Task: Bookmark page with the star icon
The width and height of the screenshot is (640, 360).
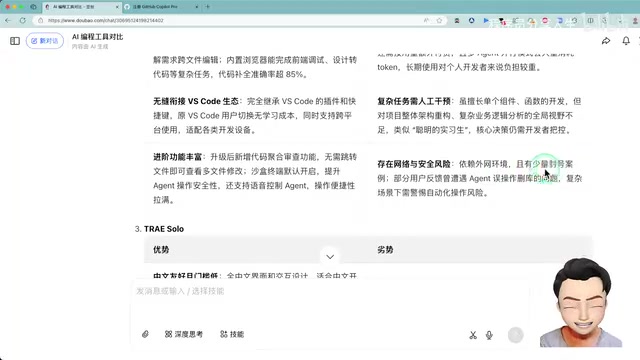Action: point(439,20)
